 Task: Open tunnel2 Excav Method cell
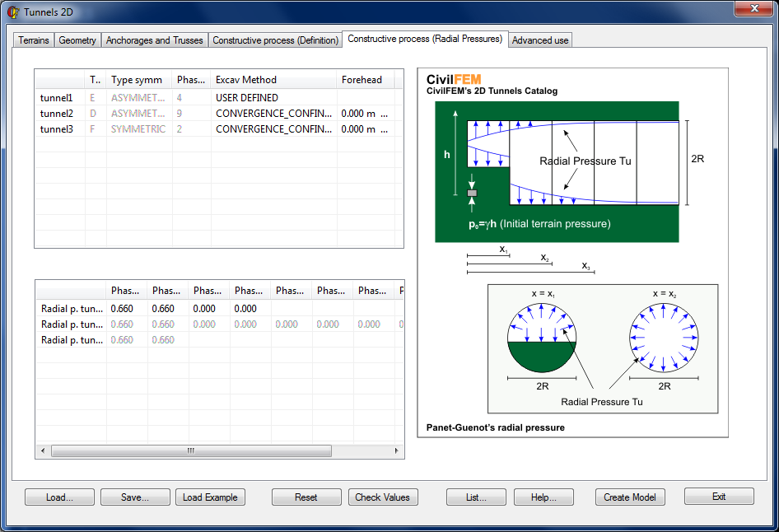[273, 114]
